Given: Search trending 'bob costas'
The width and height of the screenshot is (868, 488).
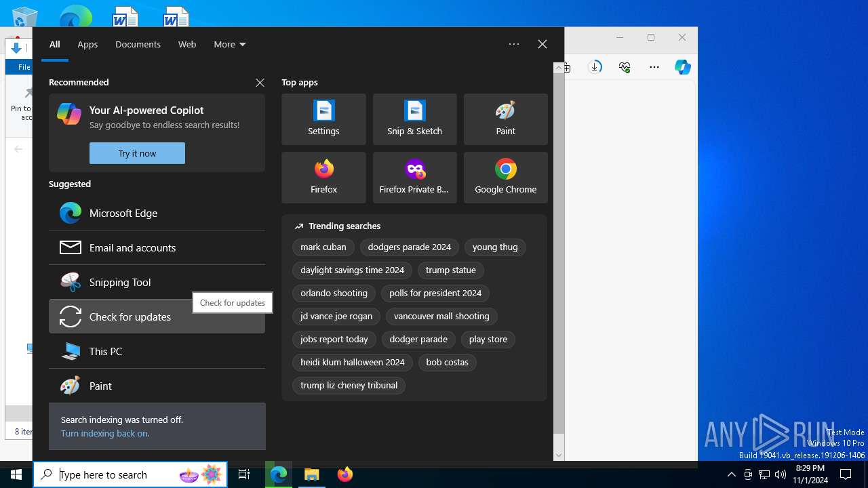Looking at the screenshot, I should click(x=448, y=363).
